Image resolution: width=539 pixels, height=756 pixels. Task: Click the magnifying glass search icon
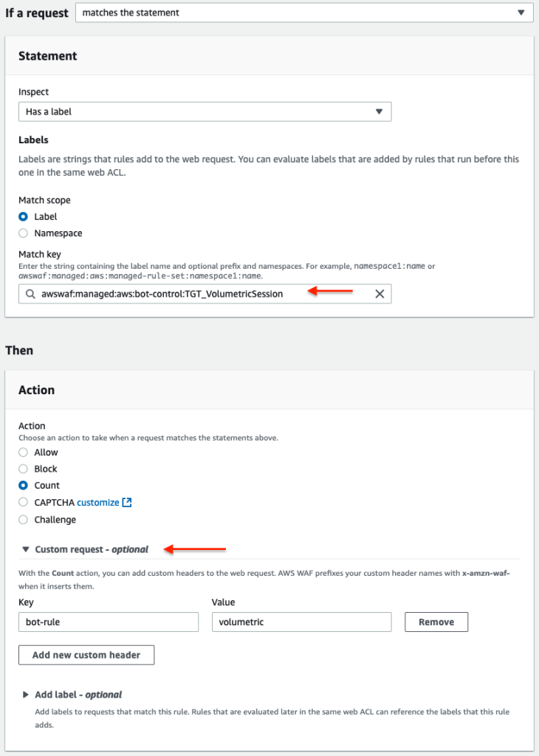(29, 293)
